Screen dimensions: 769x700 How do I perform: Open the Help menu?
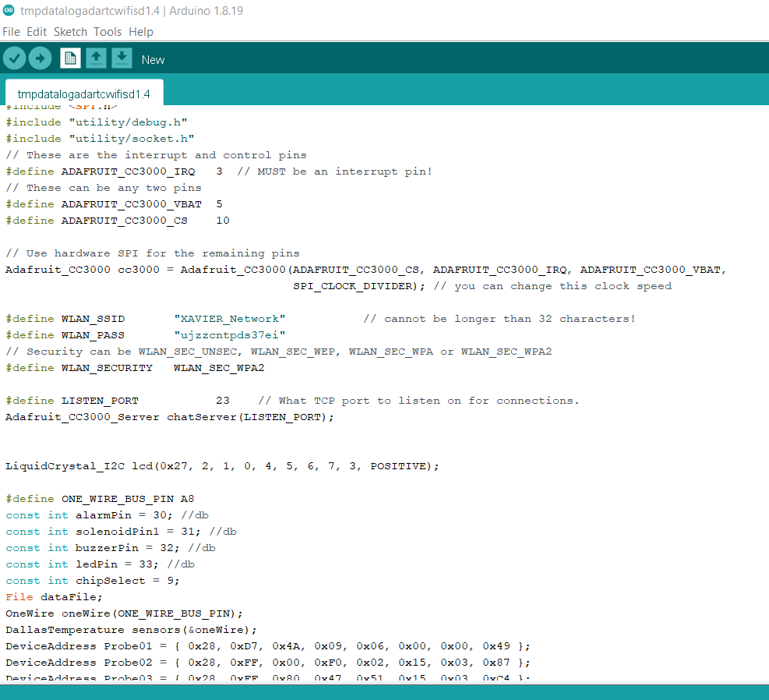141,32
